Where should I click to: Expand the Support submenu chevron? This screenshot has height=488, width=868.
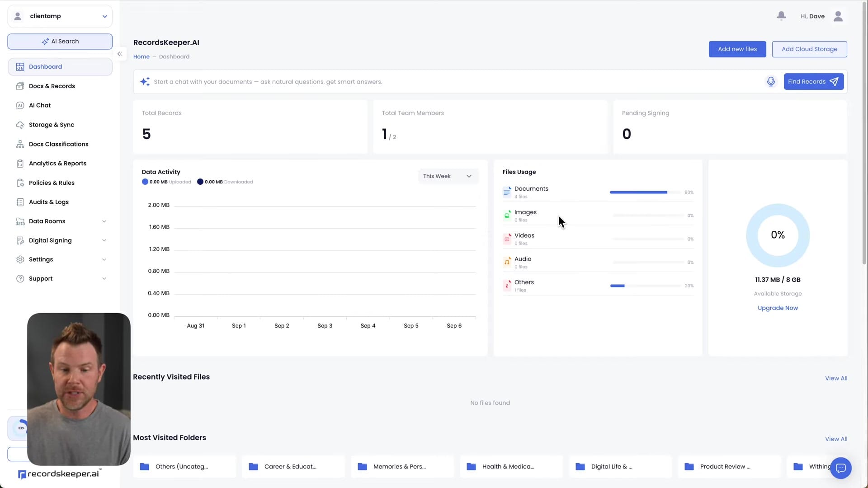click(104, 279)
